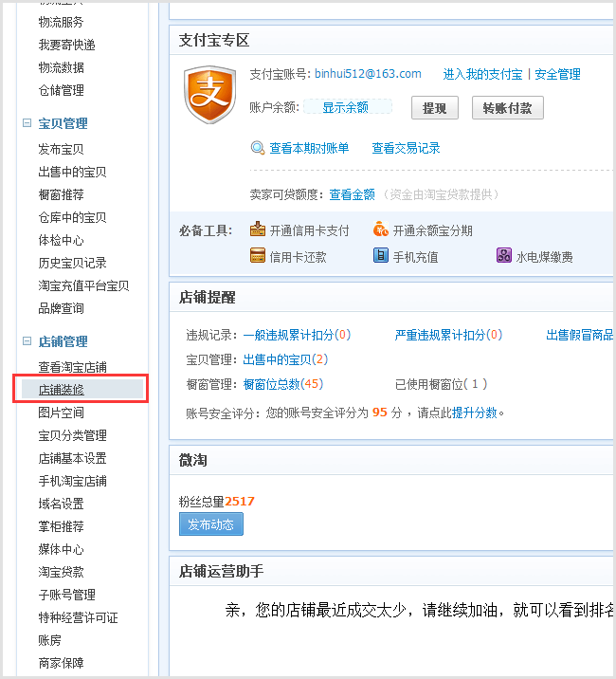
Task: Click the 宝贝管理 section heading
Action: [63, 123]
